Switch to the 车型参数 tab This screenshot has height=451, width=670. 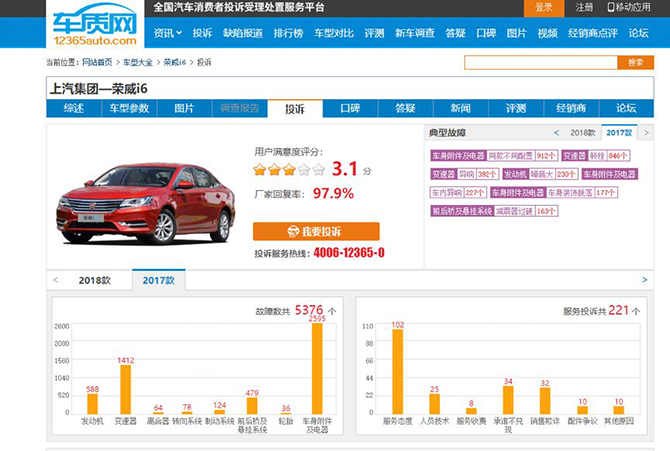click(129, 108)
